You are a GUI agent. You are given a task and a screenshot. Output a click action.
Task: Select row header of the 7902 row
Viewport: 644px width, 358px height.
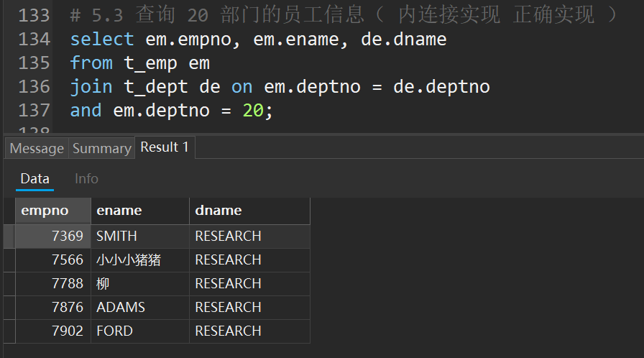tap(9, 331)
